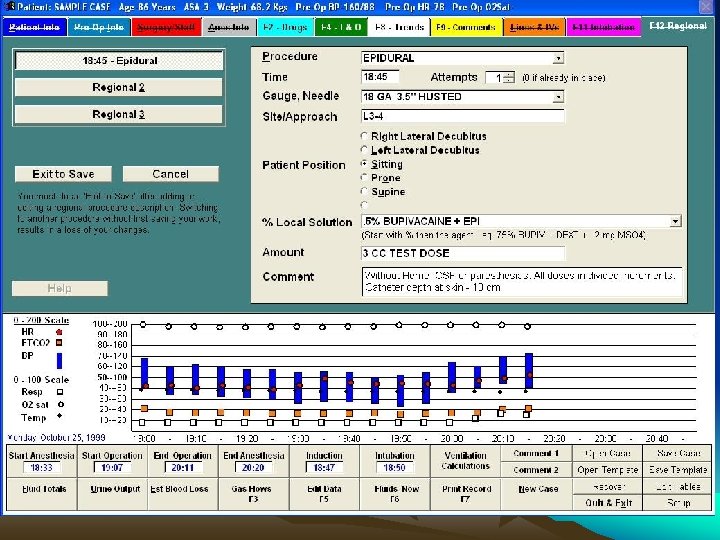720x540 pixels.
Task: Increase Attempts with the up arrow
Action: tap(509, 74)
